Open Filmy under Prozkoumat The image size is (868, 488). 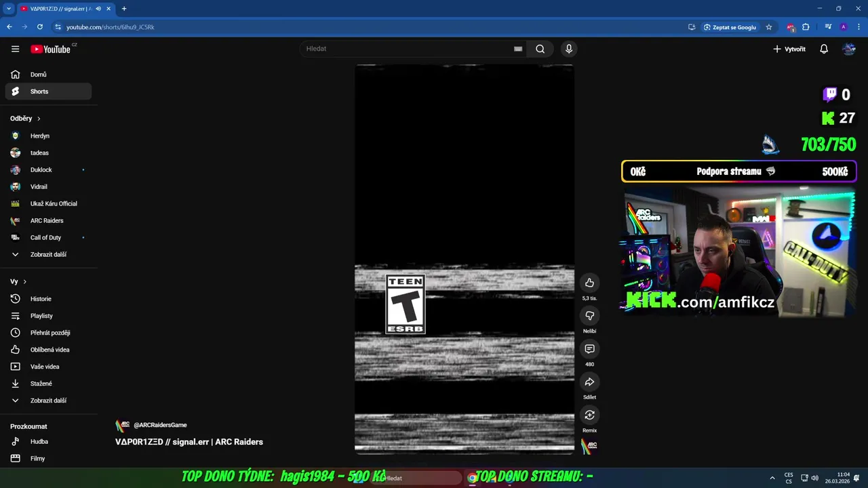[48, 458]
